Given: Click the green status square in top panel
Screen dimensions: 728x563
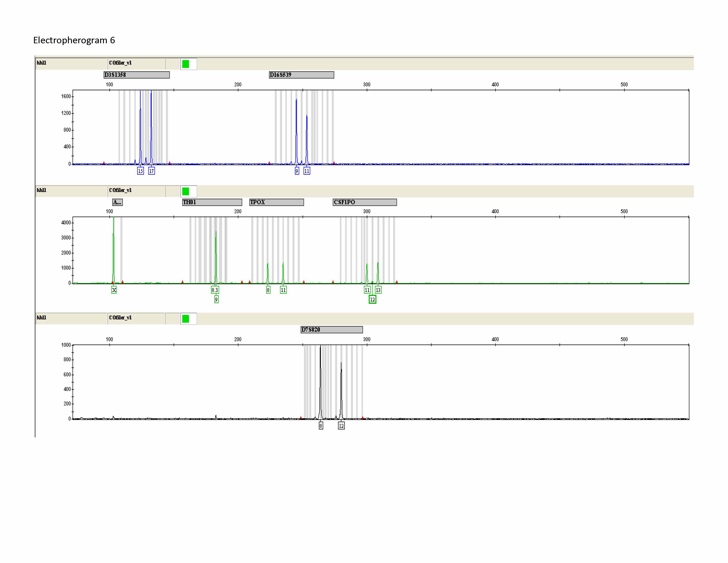Looking at the screenshot, I should [x=186, y=64].
